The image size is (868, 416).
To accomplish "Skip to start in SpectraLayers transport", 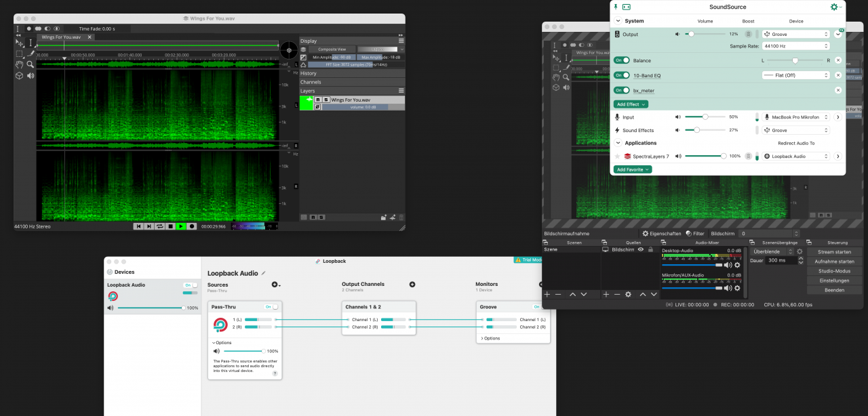I will 138,226.
